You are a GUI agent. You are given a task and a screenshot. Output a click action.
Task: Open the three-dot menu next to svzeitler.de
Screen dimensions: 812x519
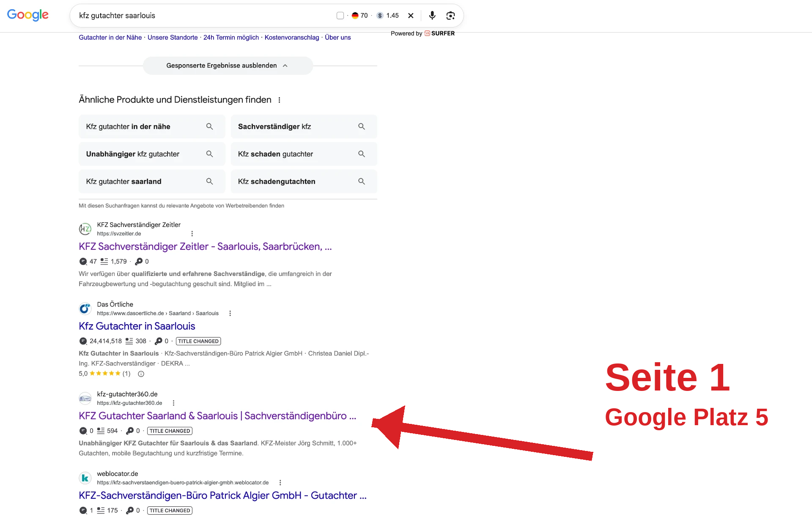click(x=192, y=234)
